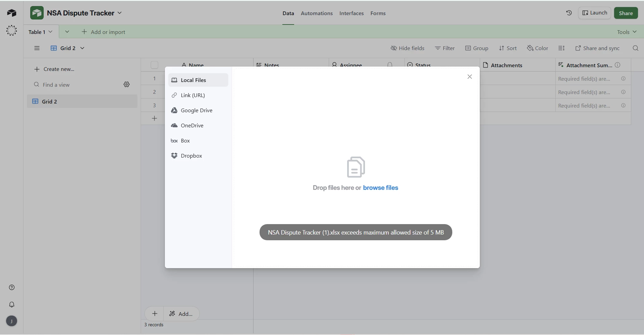Screen dimensions: 644x335
Task: Click the search magnifier icon in toolbar
Action: (x=635, y=48)
